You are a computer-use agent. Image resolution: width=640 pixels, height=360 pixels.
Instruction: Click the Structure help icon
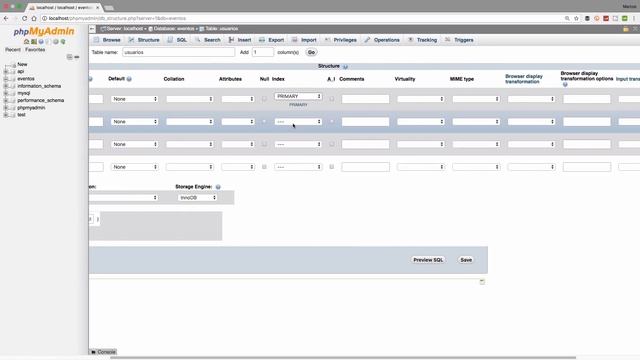pos(345,67)
